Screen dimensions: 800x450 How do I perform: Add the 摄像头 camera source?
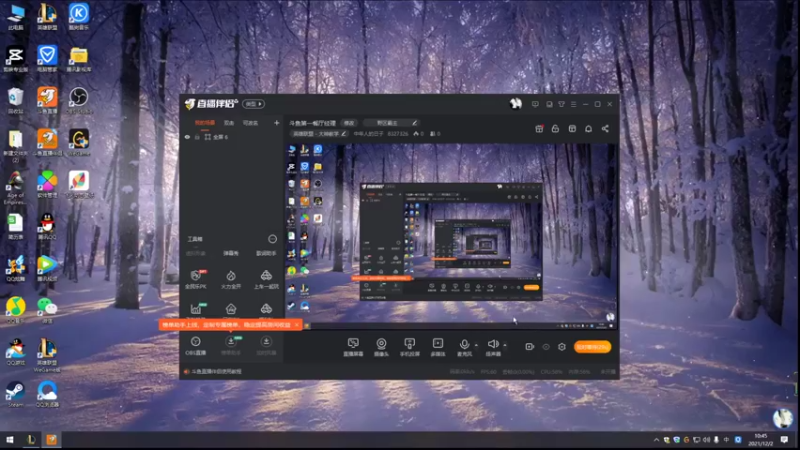click(381, 346)
